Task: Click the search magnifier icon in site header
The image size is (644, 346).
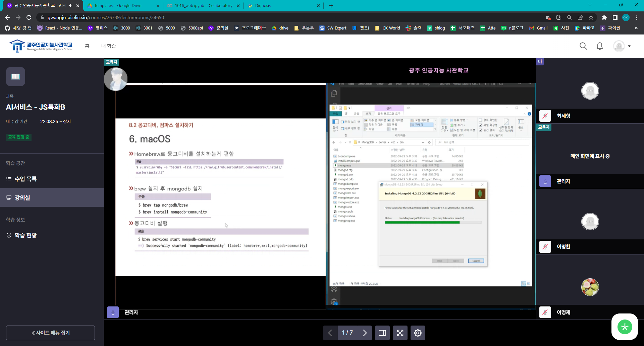Action: [583, 46]
